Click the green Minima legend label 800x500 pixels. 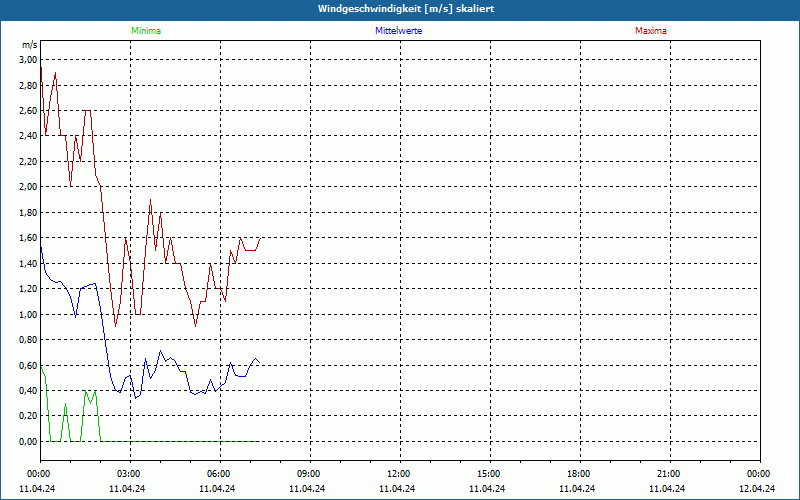146,31
